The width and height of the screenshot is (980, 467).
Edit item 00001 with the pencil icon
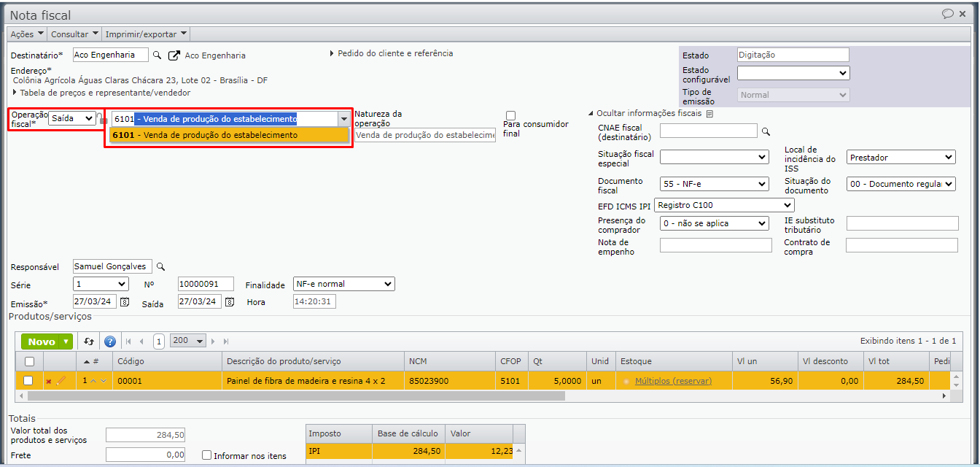tap(61, 381)
